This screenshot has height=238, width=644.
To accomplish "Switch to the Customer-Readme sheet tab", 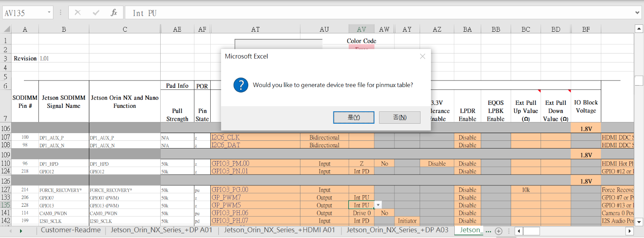I will [71, 230].
